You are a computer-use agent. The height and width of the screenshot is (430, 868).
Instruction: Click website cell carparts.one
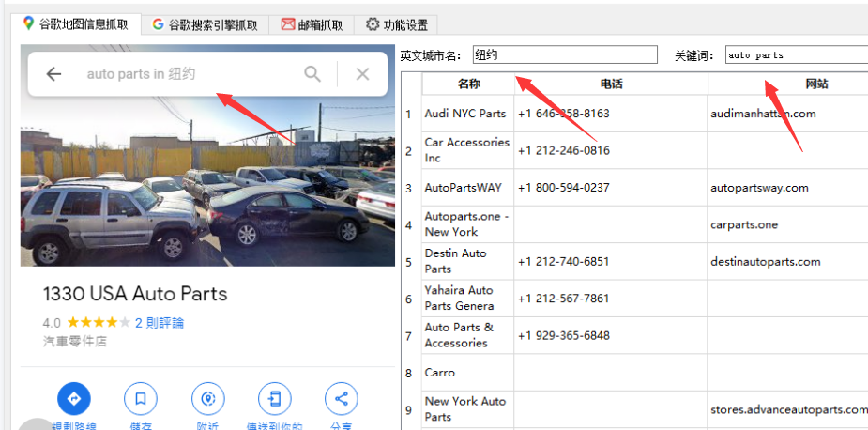click(787, 224)
